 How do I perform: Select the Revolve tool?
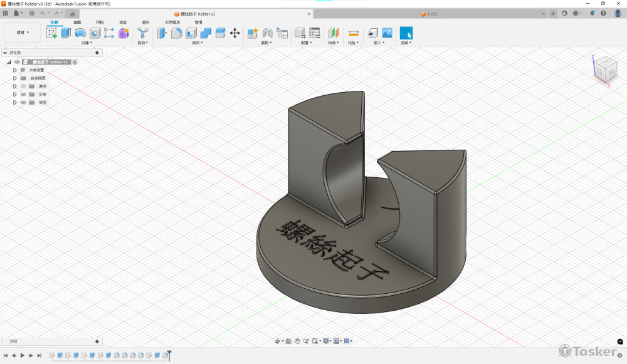click(80, 33)
